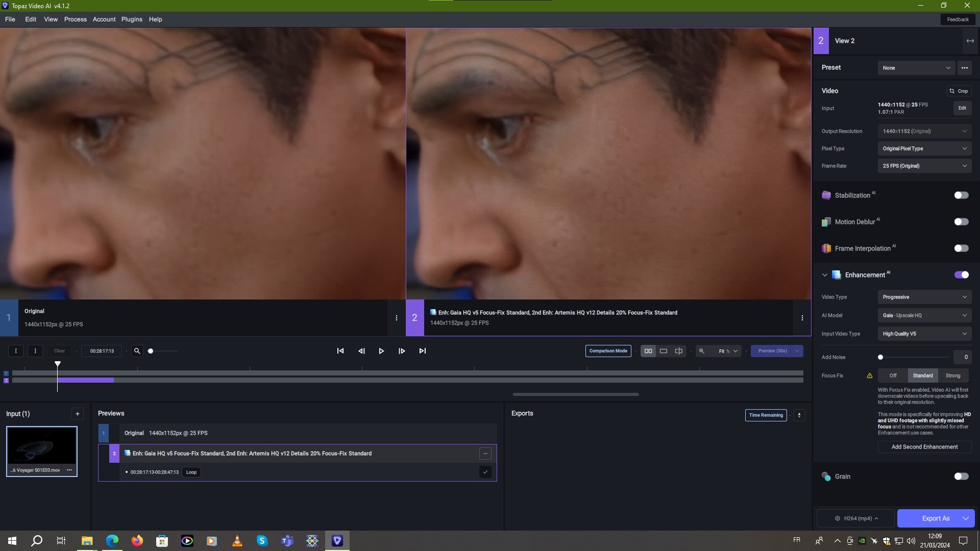Set Focus Fix to Strong
Image resolution: width=980 pixels, height=551 pixels.
pyautogui.click(x=952, y=375)
